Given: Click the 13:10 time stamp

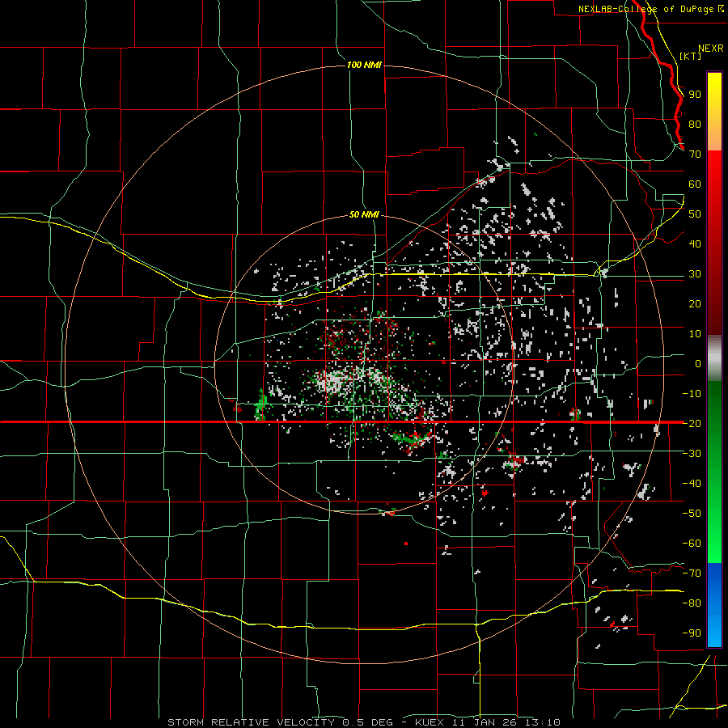Looking at the screenshot, I should click(543, 722).
